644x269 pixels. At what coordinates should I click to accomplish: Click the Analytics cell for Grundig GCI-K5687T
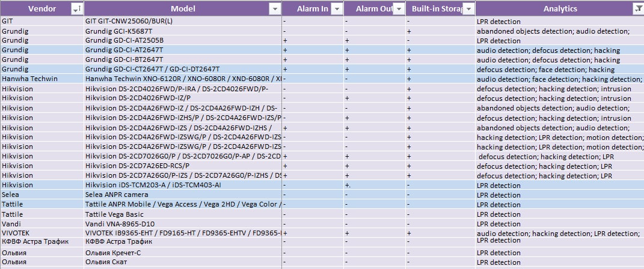click(560, 31)
